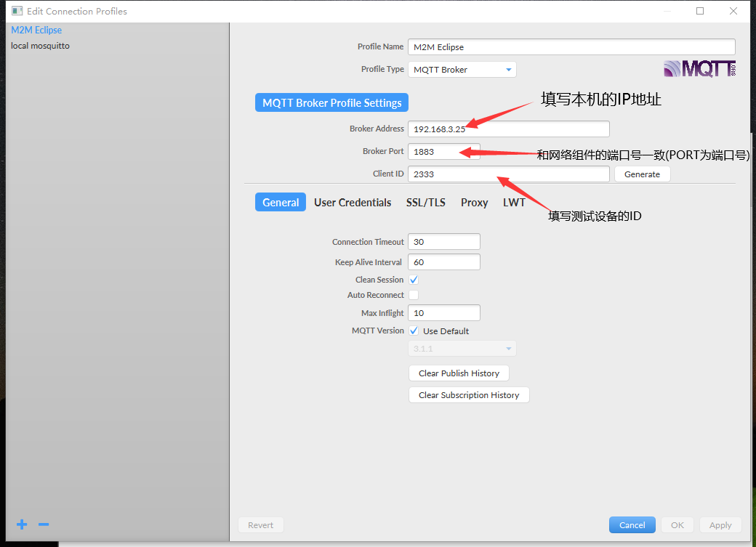
Task: Select local mosquitto profile in list
Action: [x=41, y=46]
